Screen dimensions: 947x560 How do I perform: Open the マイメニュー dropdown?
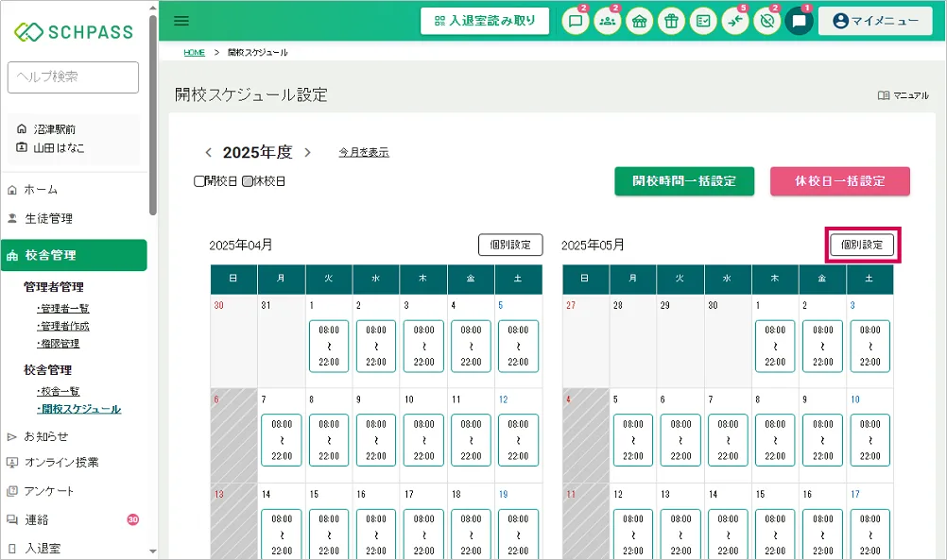click(x=875, y=21)
